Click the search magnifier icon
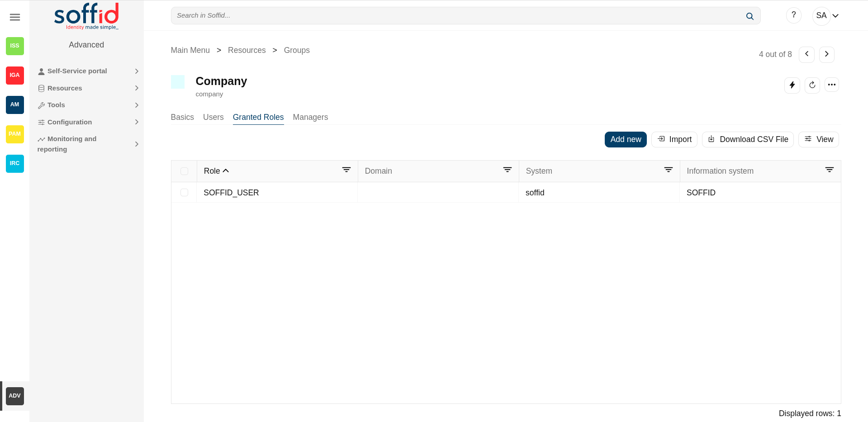868x422 pixels. (749, 16)
